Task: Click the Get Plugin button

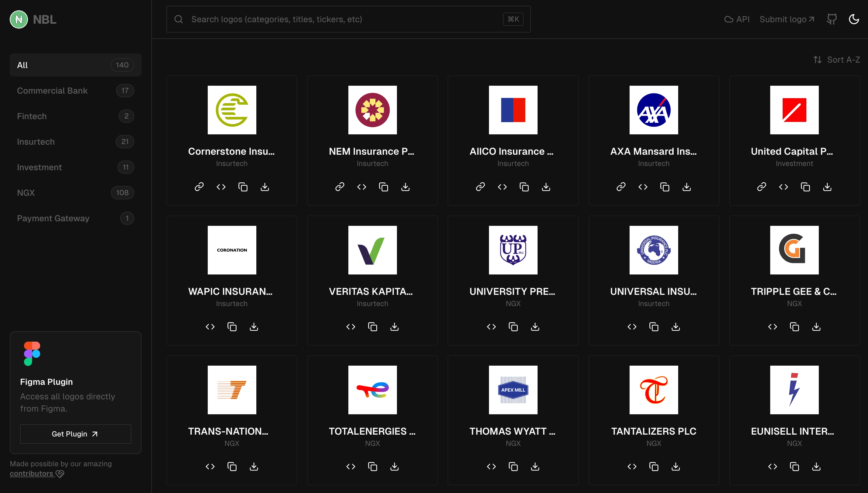Action: coord(75,434)
